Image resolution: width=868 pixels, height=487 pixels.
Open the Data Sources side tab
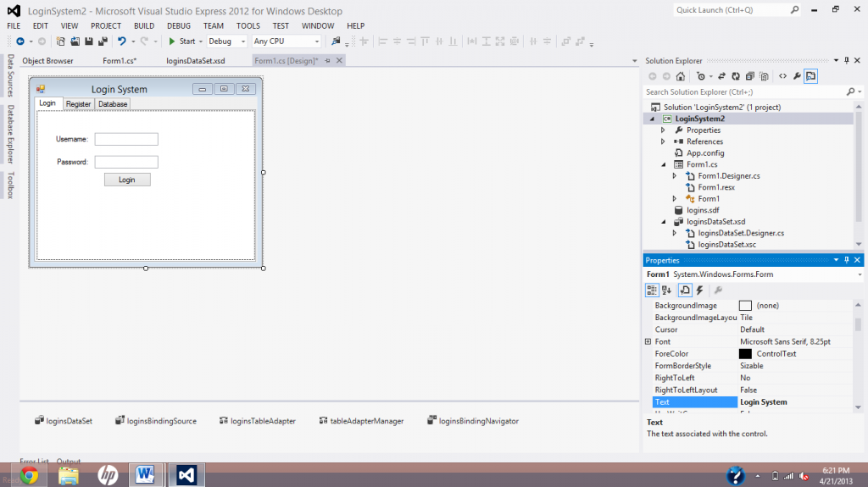tap(10, 76)
